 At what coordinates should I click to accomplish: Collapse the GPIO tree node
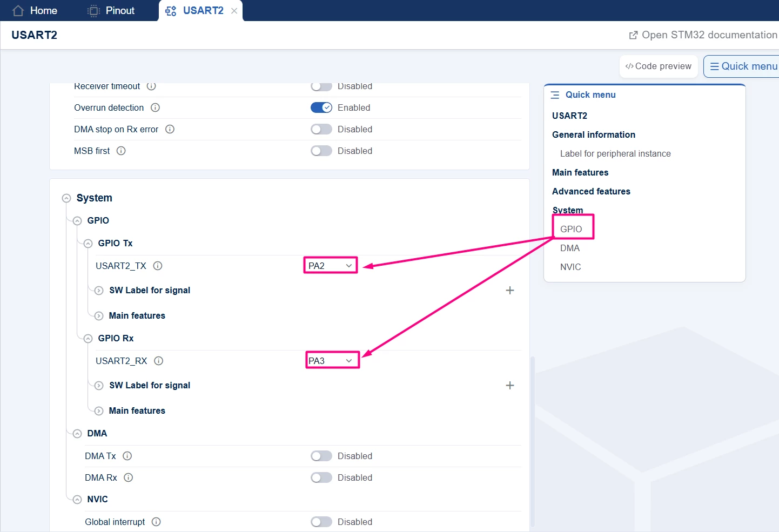[x=77, y=221]
